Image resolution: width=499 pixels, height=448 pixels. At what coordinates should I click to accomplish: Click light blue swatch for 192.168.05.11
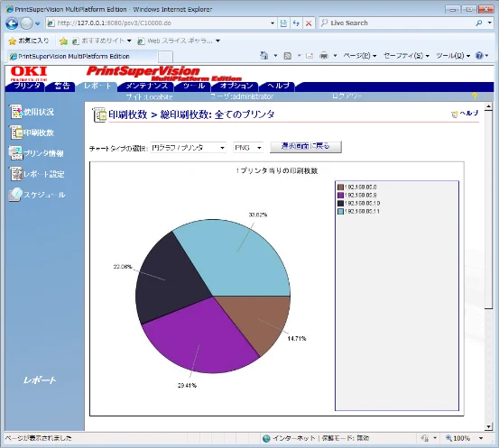pos(340,212)
